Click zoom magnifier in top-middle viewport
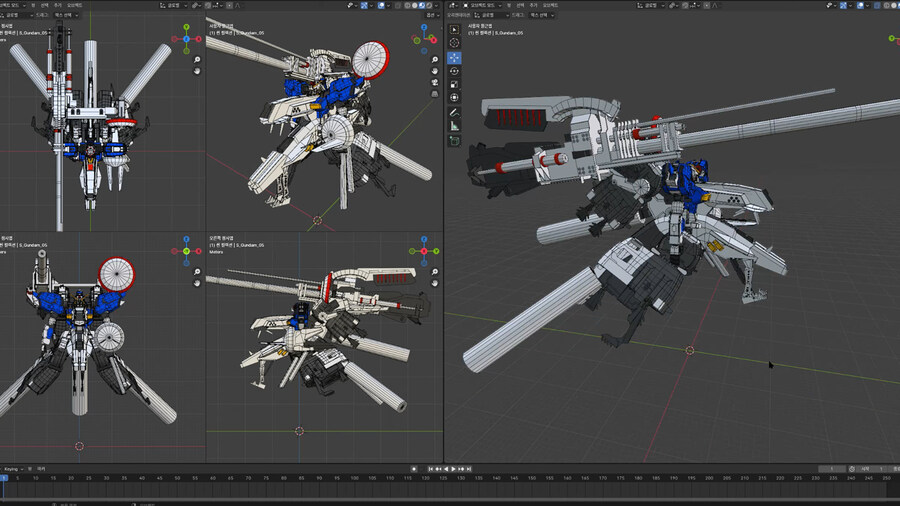900x506 pixels. pos(435,60)
